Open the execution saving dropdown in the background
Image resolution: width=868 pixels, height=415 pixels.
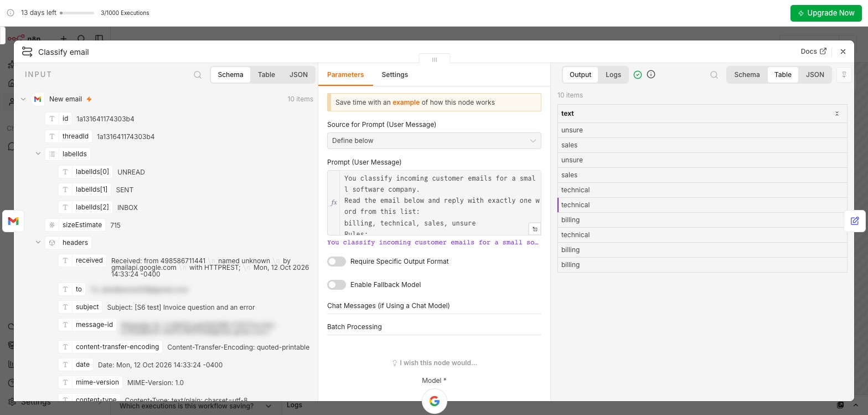[x=197, y=406]
